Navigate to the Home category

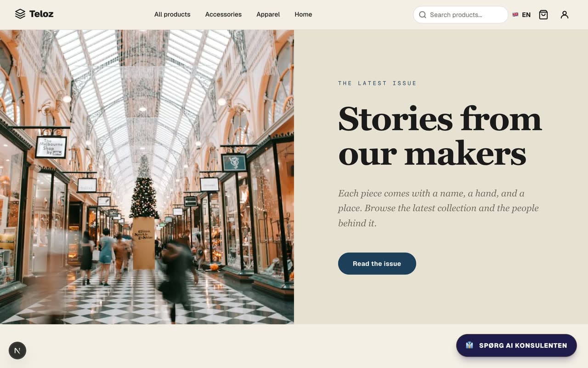pos(303,14)
